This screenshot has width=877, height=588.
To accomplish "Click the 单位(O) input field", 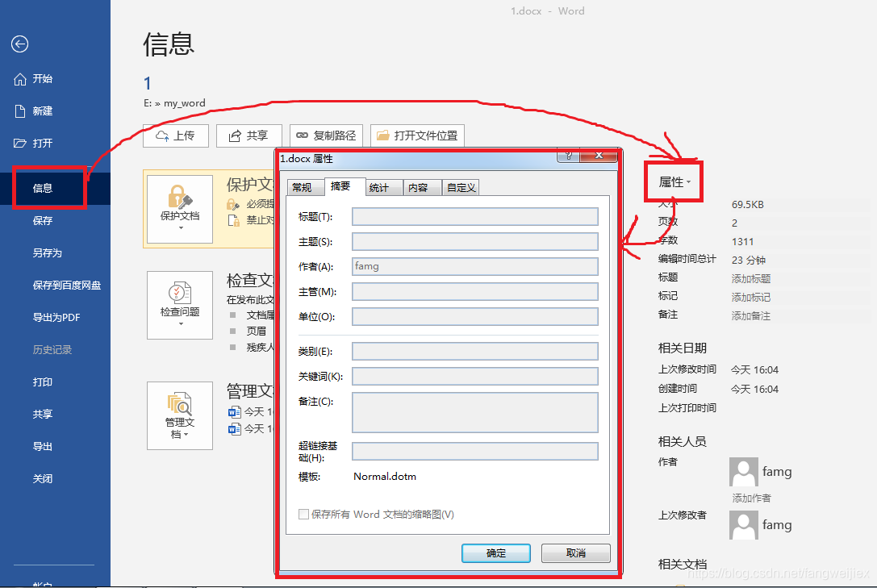I will [x=475, y=316].
